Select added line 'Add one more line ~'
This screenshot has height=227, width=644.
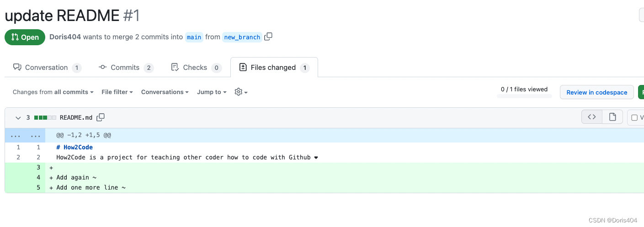point(91,187)
